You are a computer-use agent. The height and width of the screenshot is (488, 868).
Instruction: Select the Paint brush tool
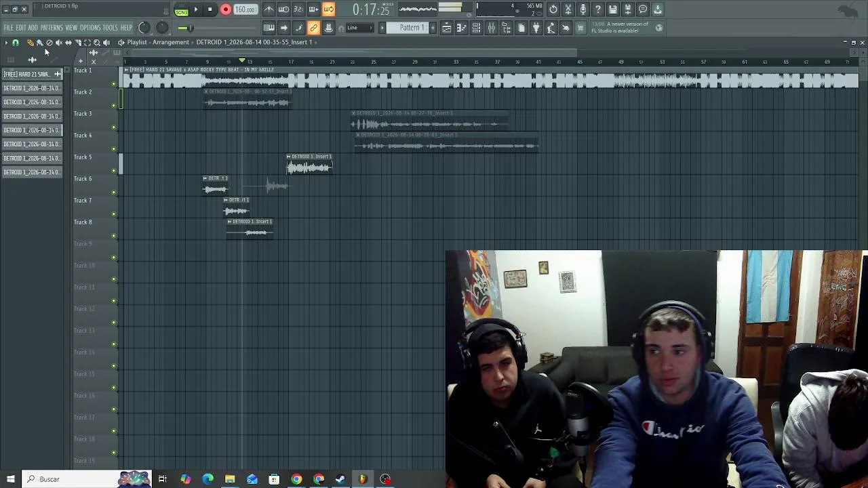(x=39, y=43)
